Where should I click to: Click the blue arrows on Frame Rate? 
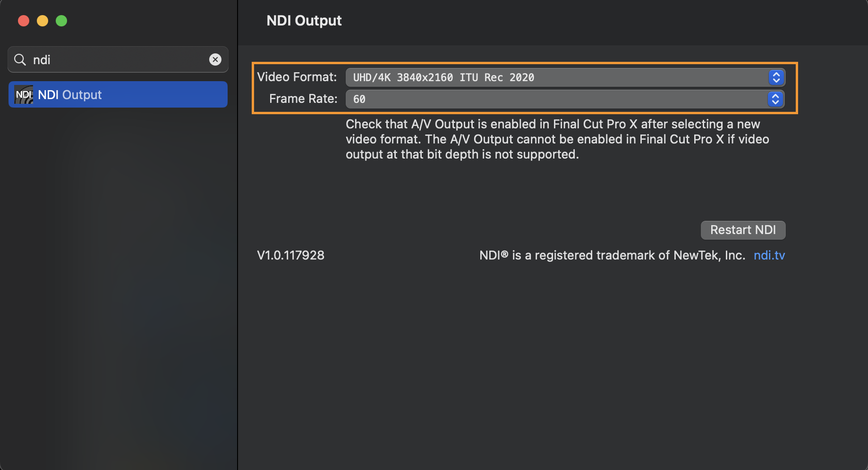point(775,99)
